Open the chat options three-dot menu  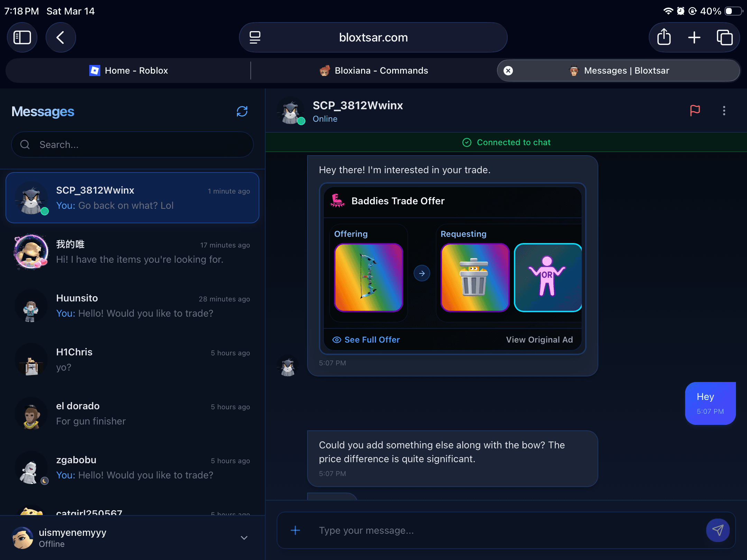click(724, 111)
